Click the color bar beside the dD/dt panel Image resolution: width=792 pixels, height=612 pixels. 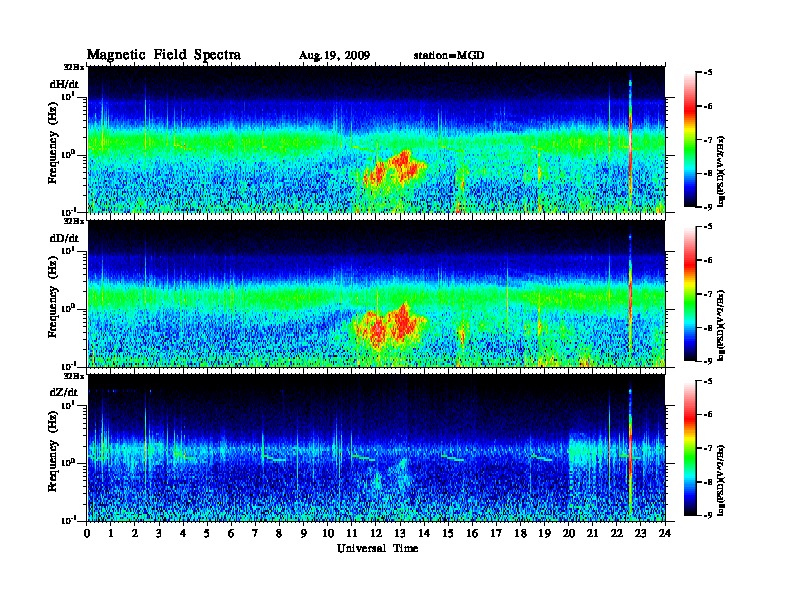(x=690, y=294)
